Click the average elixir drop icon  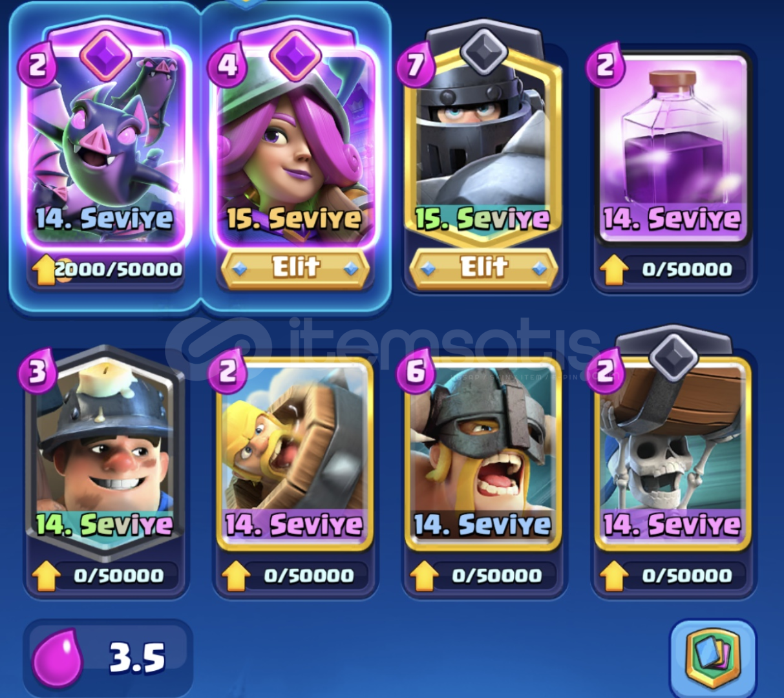coord(58,658)
